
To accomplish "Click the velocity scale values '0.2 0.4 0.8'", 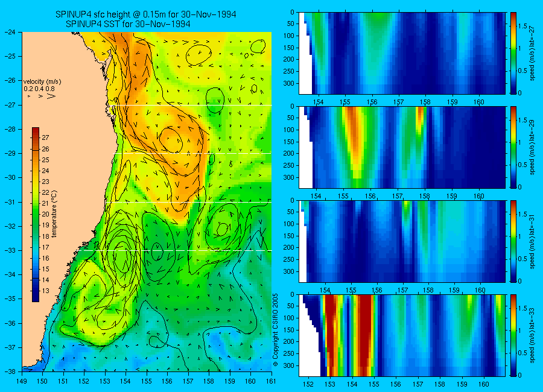I will 39,89.
